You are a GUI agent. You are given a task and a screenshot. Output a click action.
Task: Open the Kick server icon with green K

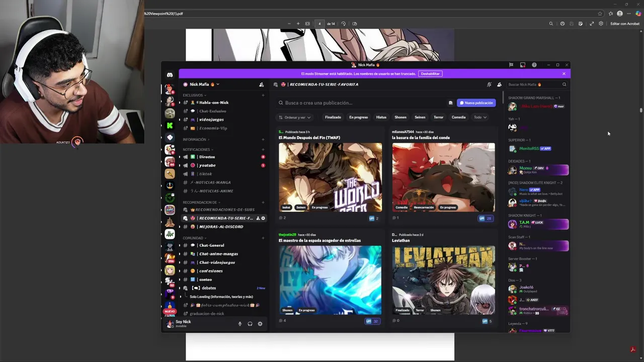pos(170,126)
